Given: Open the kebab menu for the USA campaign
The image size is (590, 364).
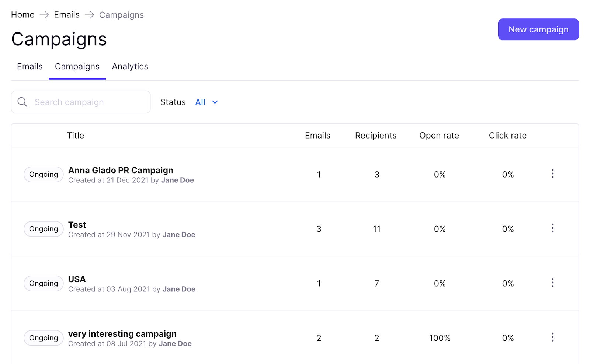Looking at the screenshot, I should [552, 283].
